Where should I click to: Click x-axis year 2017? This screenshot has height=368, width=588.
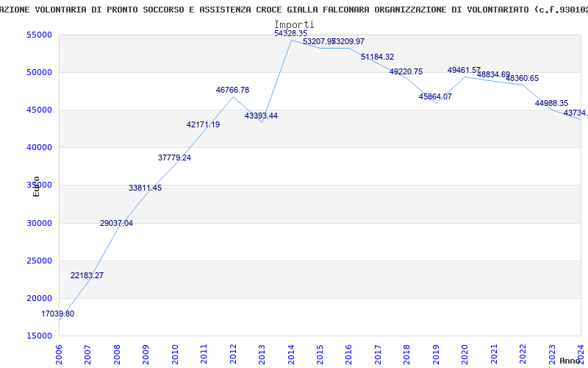[379, 354]
